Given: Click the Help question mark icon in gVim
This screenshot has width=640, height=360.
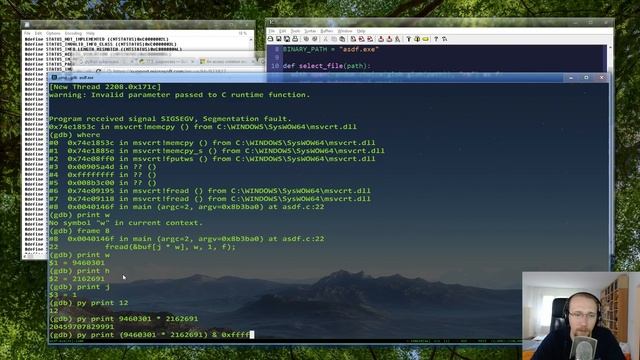Looking at the screenshot, I should (436, 39).
